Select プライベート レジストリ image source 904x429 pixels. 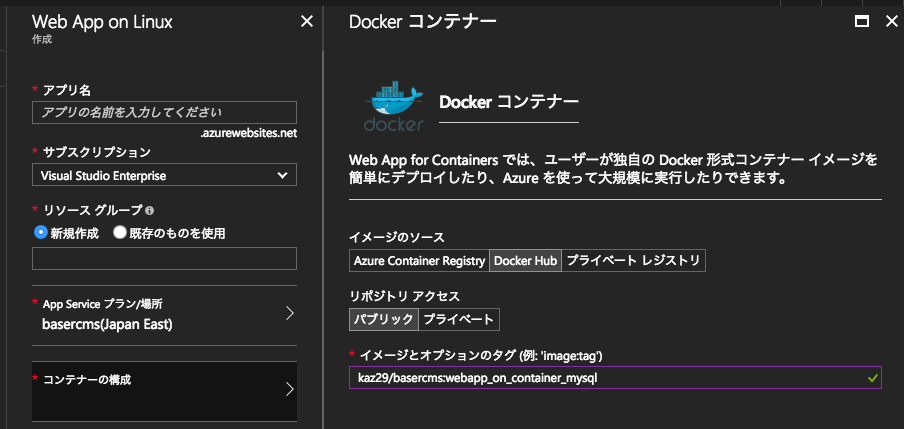coord(633,261)
